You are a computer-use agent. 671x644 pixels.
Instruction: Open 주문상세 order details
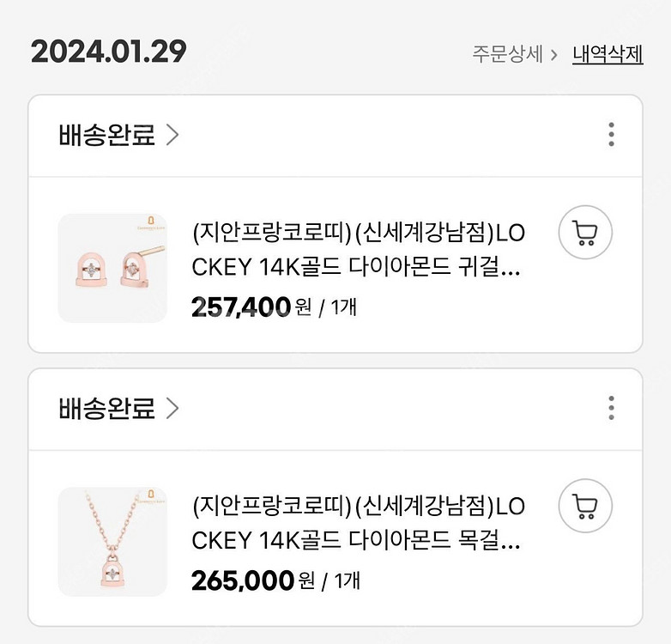point(507,54)
